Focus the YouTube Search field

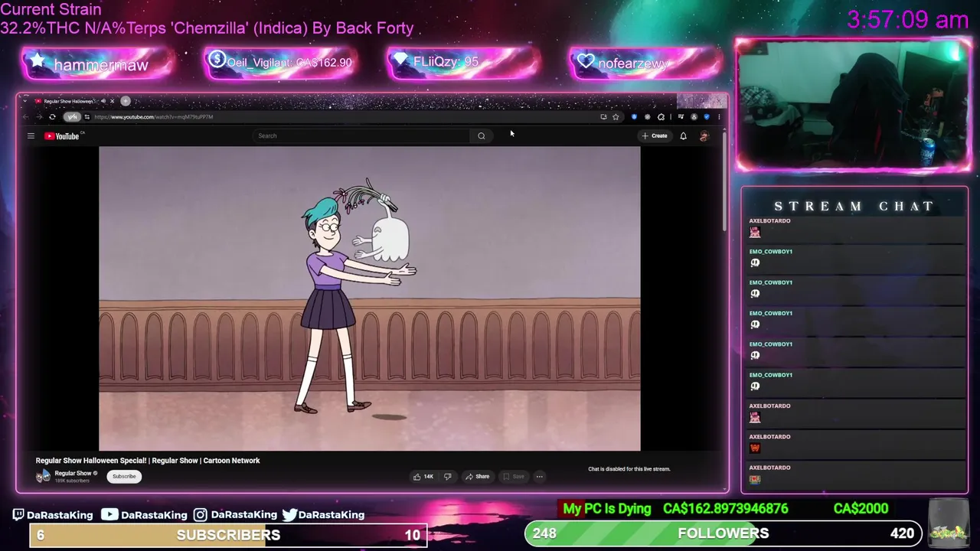[361, 136]
